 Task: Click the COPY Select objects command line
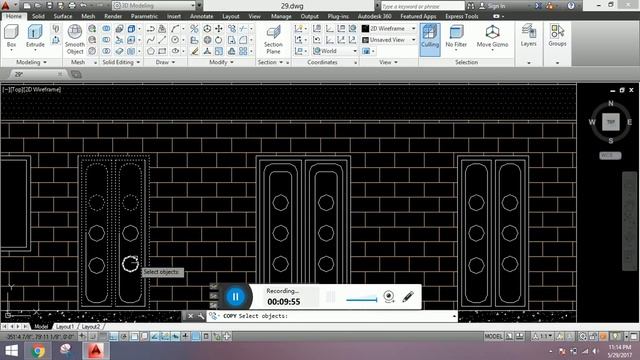click(331, 316)
